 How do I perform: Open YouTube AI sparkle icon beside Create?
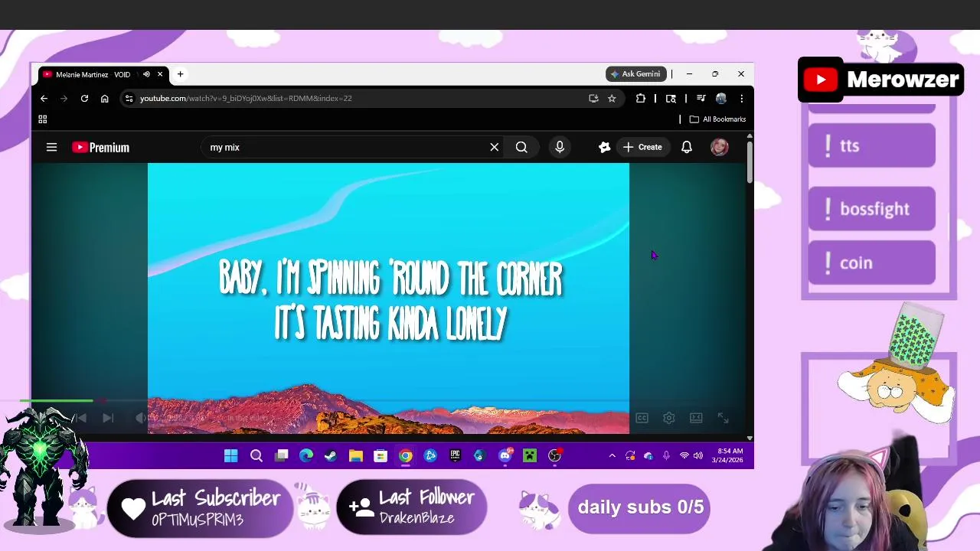coord(605,147)
